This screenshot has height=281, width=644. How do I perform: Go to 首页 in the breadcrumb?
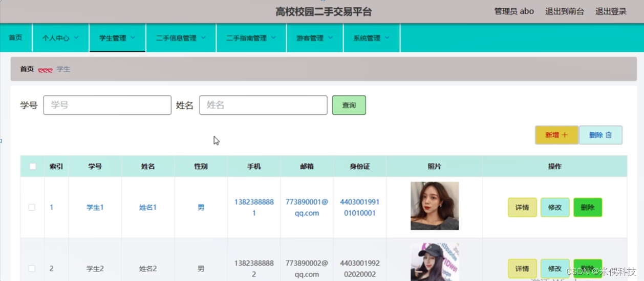(x=27, y=69)
